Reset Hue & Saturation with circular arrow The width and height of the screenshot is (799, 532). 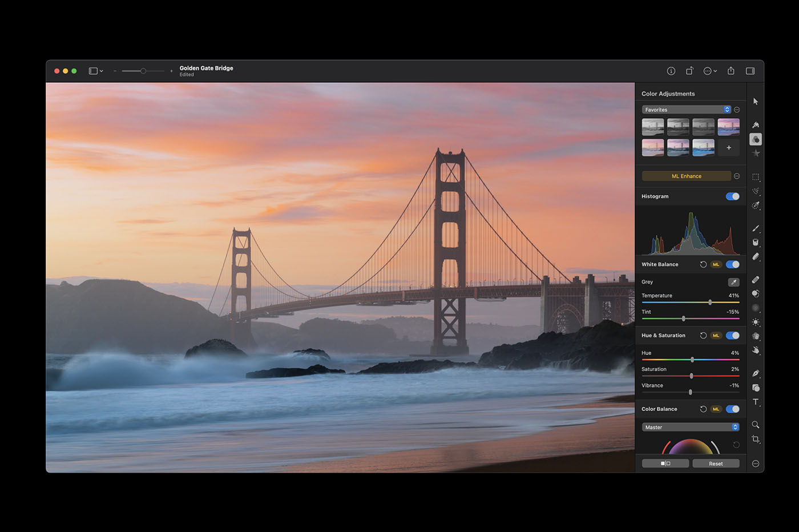(703, 336)
